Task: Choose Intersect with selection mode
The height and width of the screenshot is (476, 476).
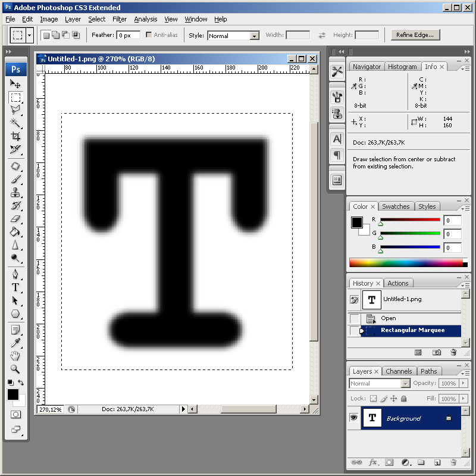Action: point(76,35)
